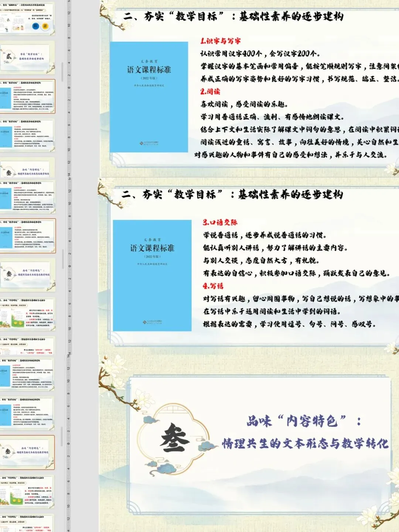
Task: Click the line starting 与别人交谈
Action: click(261, 260)
